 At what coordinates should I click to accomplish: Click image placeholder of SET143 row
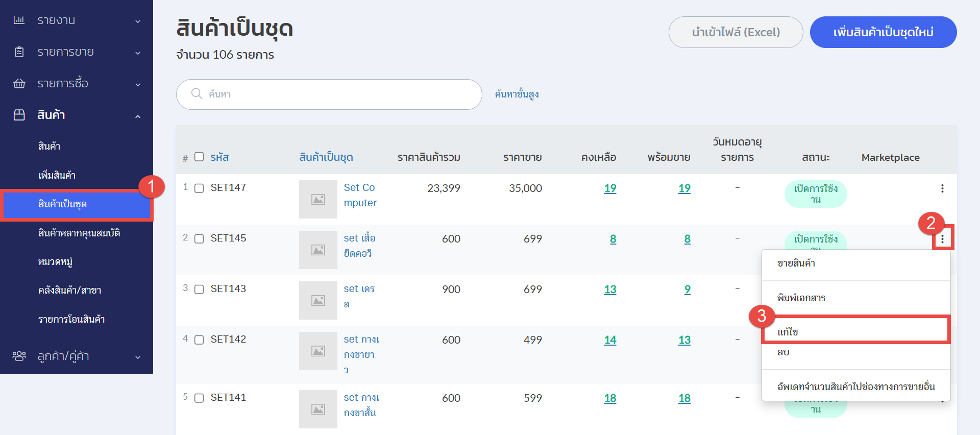tap(318, 300)
